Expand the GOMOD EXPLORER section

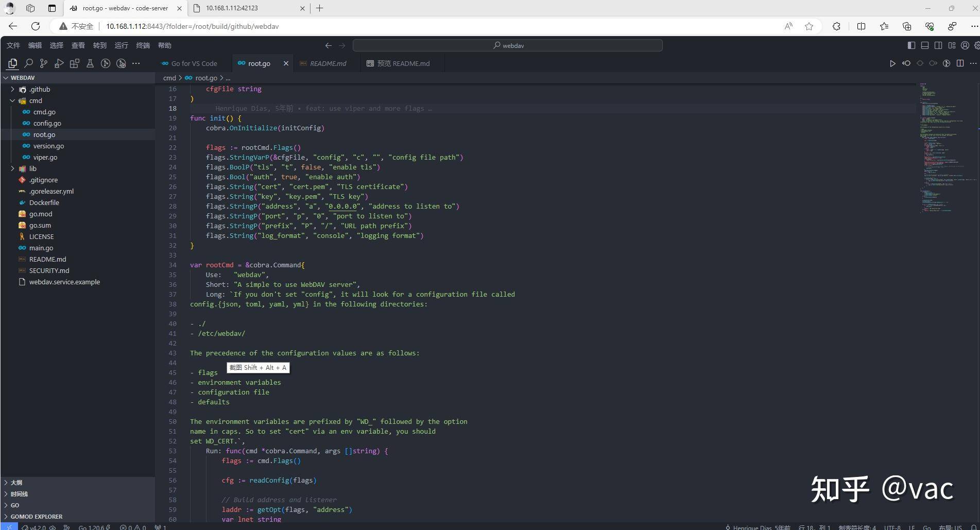[x=77, y=517]
